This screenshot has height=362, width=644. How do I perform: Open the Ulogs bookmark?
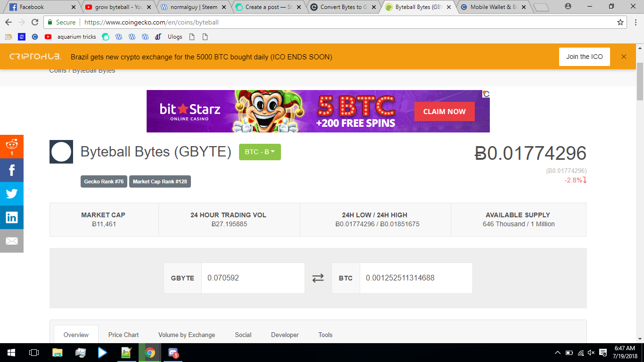coord(175,37)
